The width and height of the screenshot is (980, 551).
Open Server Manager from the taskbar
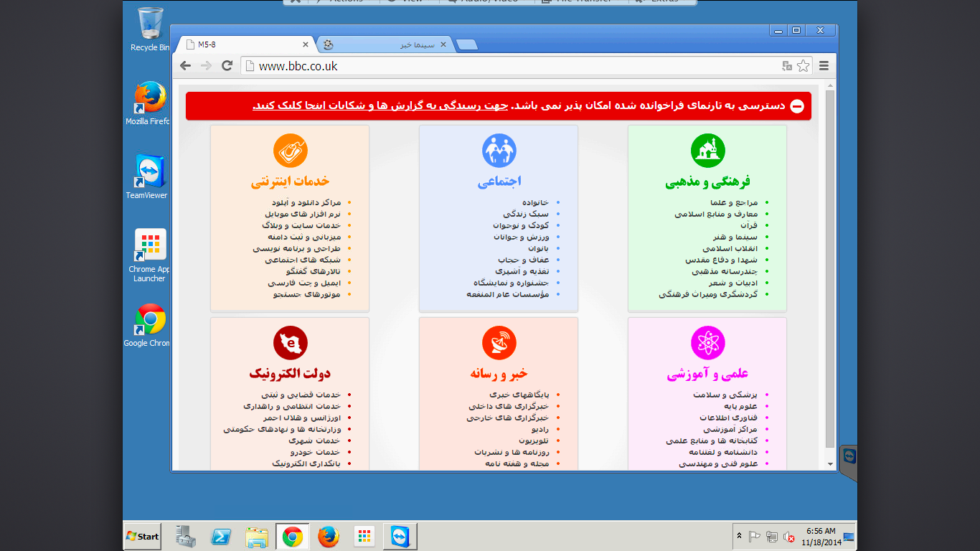(x=186, y=536)
